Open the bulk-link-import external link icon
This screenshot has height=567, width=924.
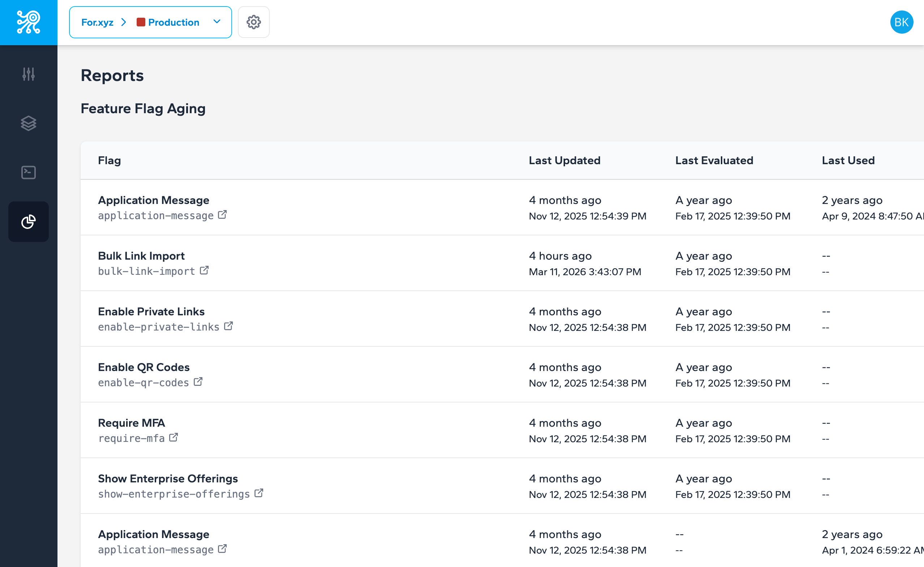(204, 270)
